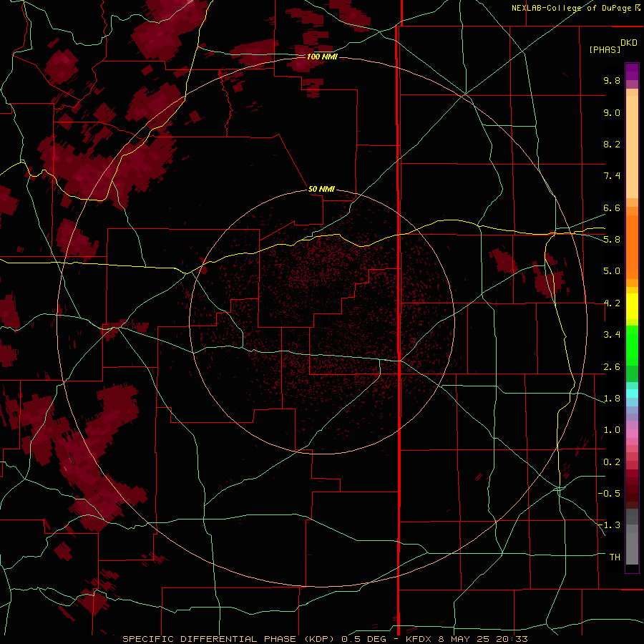Viewport: 644px width, 644px height.
Task: Click the 100 NMI range ring label
Action: [322, 57]
